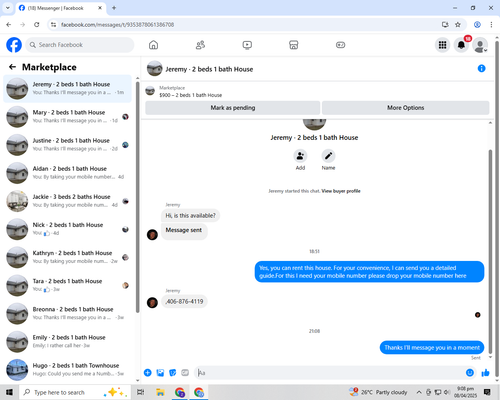Click the 406-876-4119 message bubble
The image size is (500, 400).
(184, 302)
